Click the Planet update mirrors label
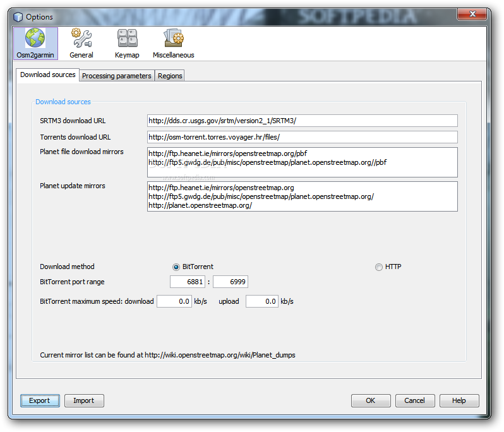 click(73, 186)
